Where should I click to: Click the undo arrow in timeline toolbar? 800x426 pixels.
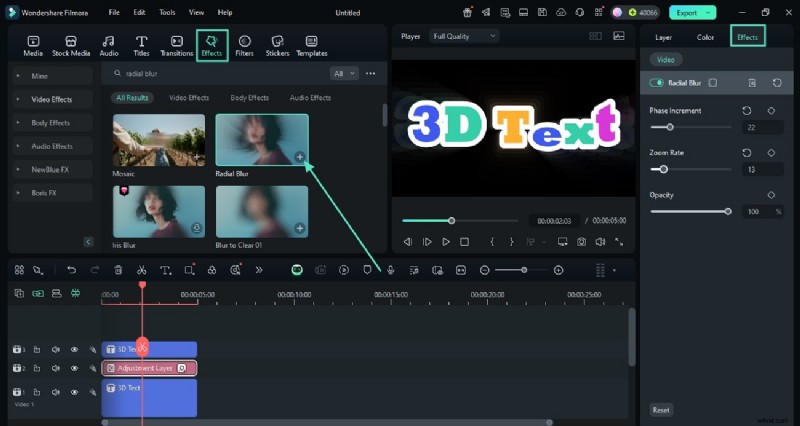(71, 270)
